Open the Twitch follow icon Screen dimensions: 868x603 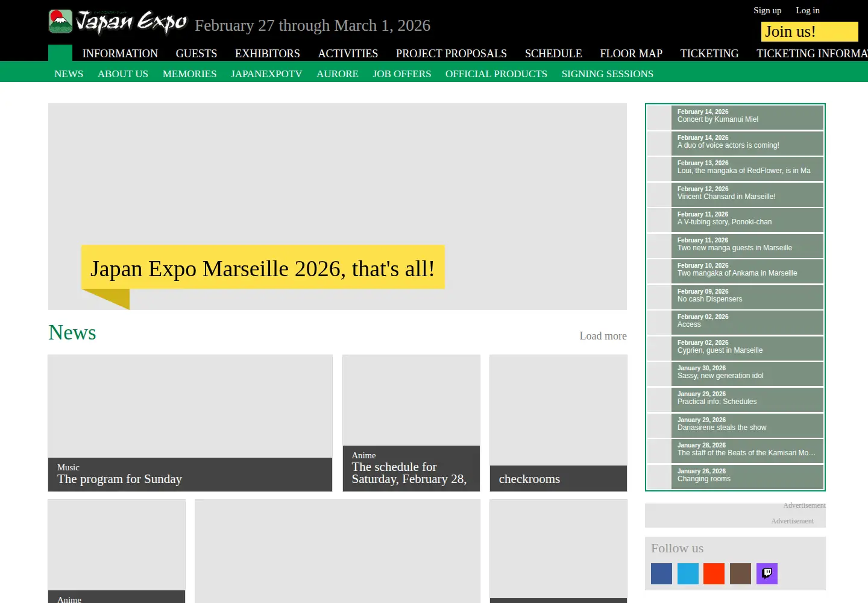(x=767, y=573)
